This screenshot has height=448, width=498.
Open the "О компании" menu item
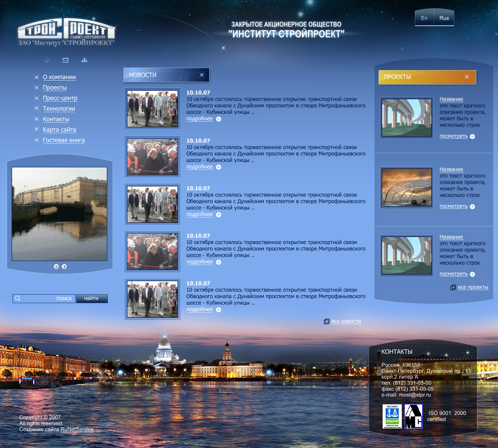59,77
